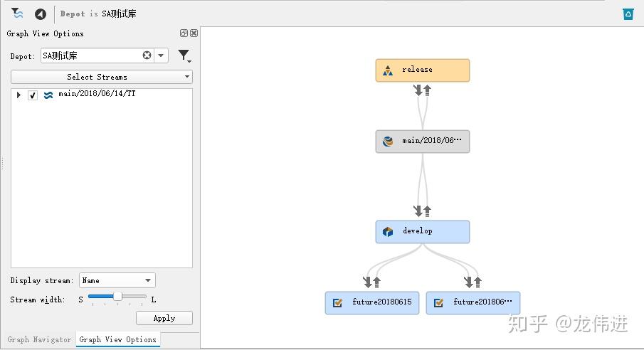This screenshot has height=350, width=644.
Task: Click the Apply button
Action: click(164, 319)
